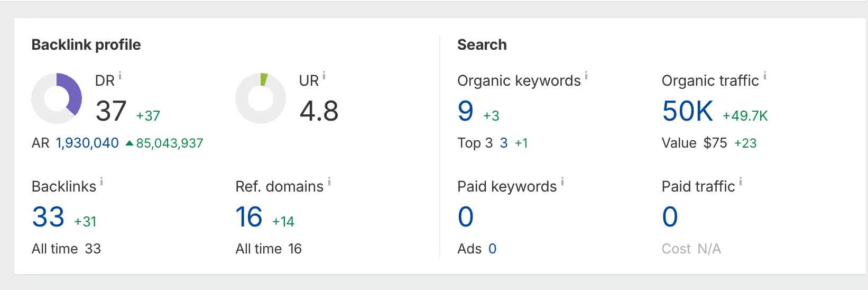
Task: Click the Top 3 keywords count link
Action: [504, 143]
